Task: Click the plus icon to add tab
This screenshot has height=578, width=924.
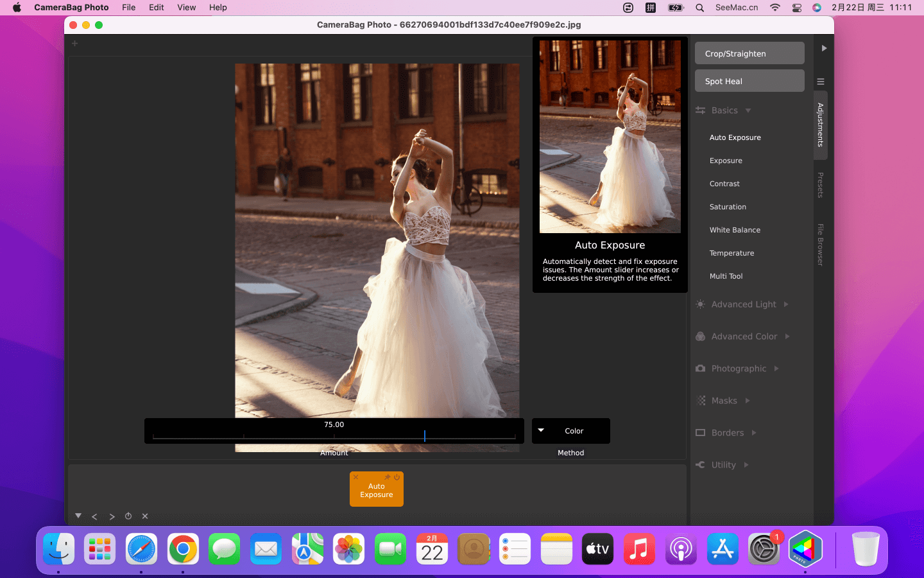Action: point(74,44)
